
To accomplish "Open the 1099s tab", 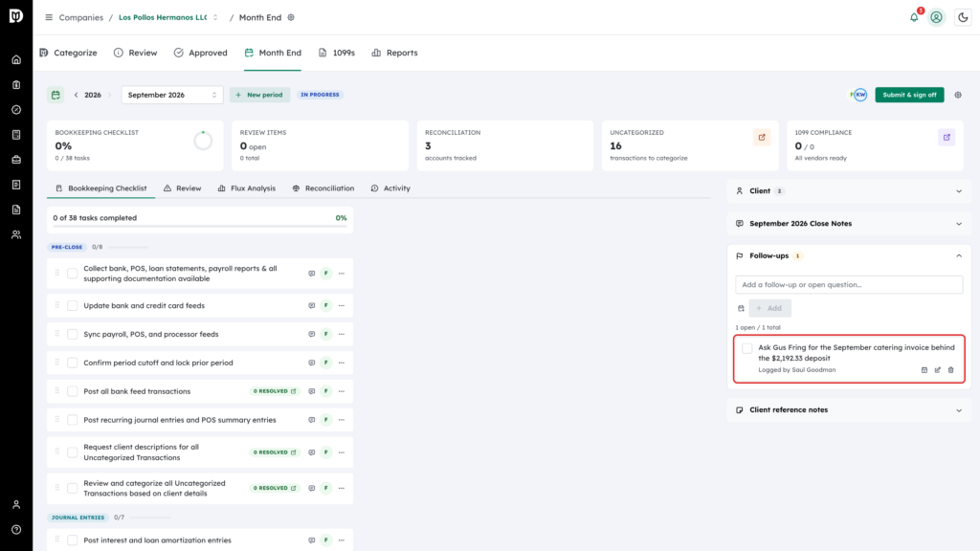I will tap(337, 54).
